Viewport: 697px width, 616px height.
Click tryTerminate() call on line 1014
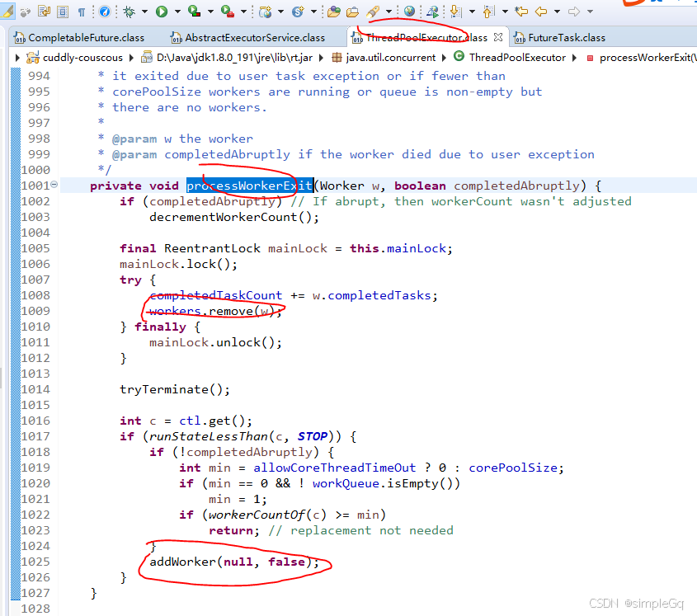pos(175,390)
